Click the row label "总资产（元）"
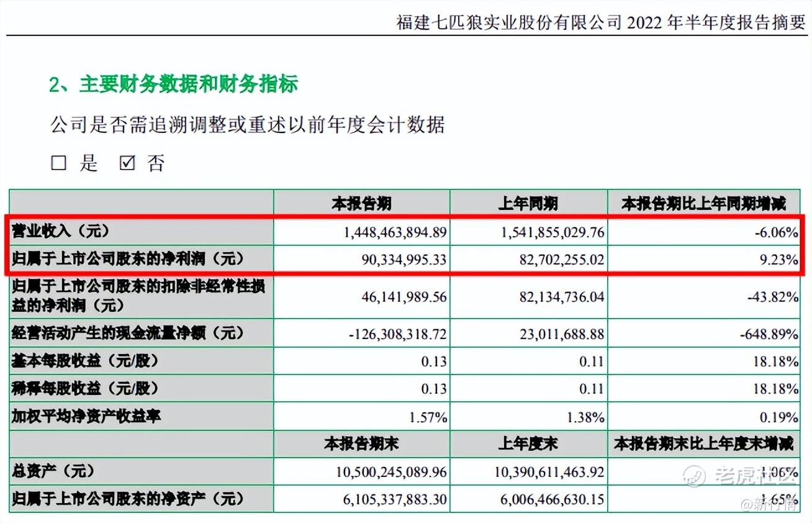Image resolution: width=812 pixels, height=523 pixels. point(53,471)
